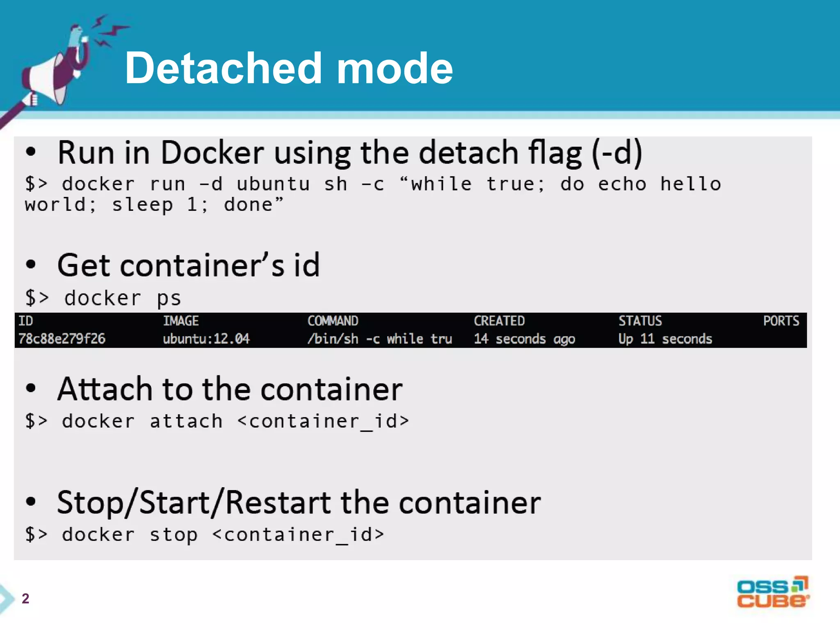Click the "Detached mode" slide title
This screenshot has width=840, height=630.
pyautogui.click(x=289, y=68)
